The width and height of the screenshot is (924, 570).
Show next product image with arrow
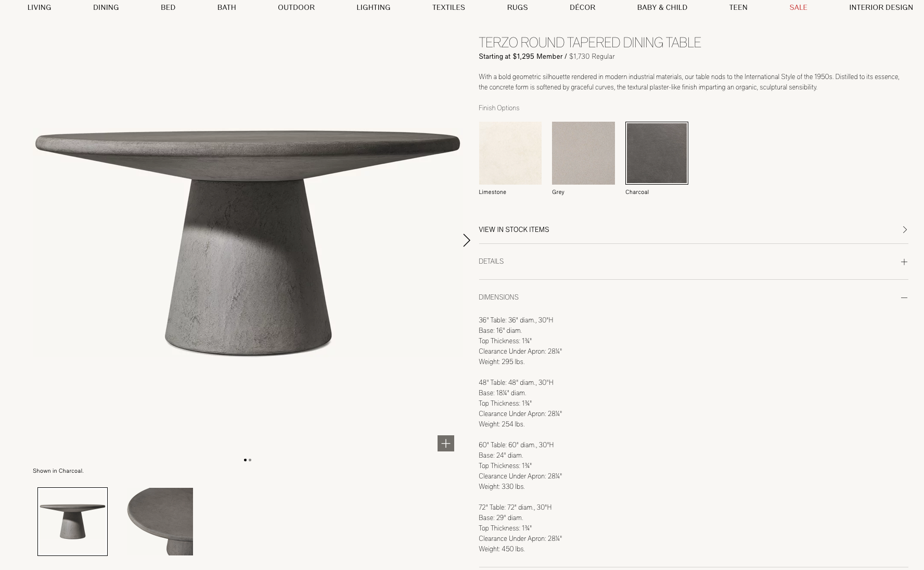coord(467,240)
